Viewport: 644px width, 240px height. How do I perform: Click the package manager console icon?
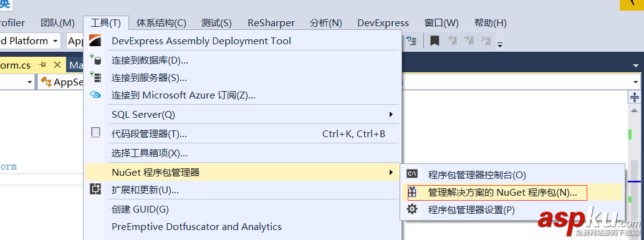[412, 173]
